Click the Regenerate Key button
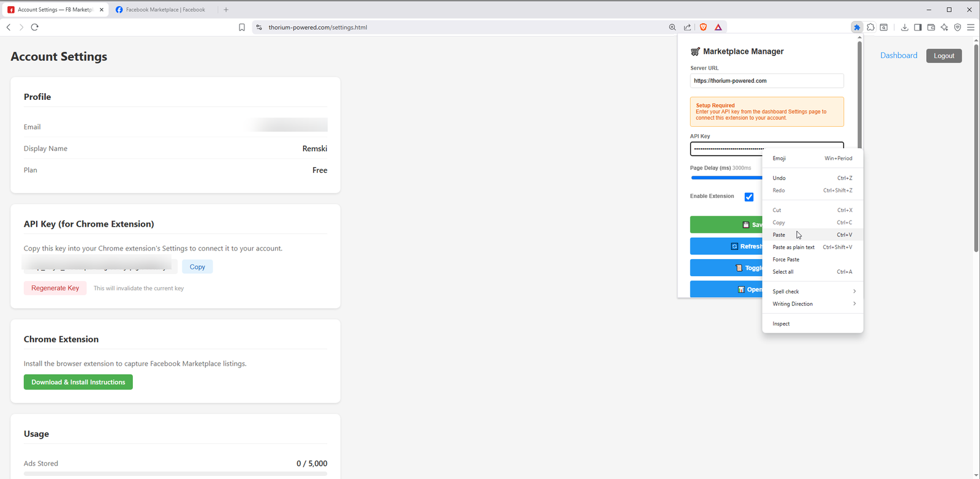Viewport: 980px width, 479px height. tap(55, 288)
